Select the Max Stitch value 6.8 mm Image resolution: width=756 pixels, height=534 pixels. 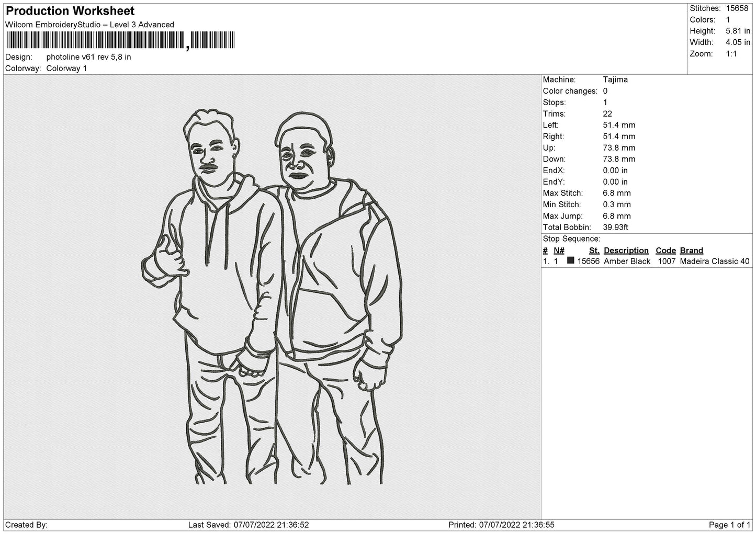point(617,193)
